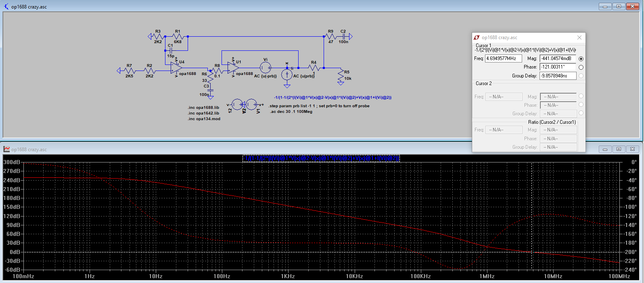Click the .inc opa134.mod directive
Viewport: 644px width, 283px height.
click(x=204, y=119)
